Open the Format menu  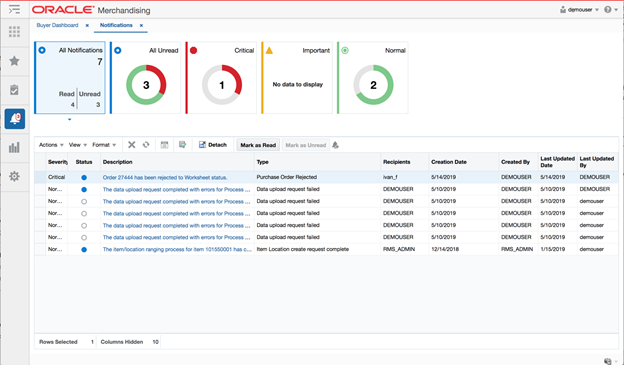click(104, 145)
